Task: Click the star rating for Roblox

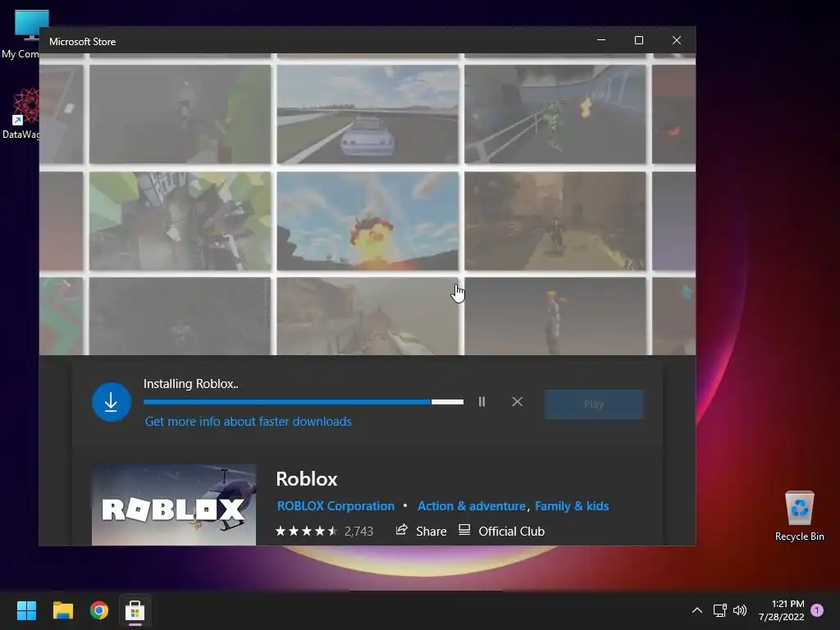Action: pos(307,532)
